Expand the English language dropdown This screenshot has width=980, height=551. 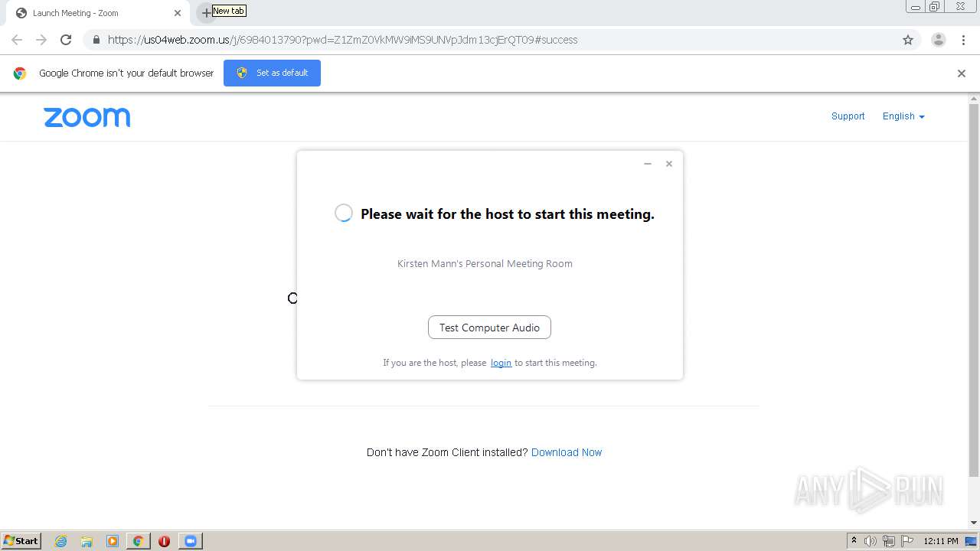click(903, 116)
